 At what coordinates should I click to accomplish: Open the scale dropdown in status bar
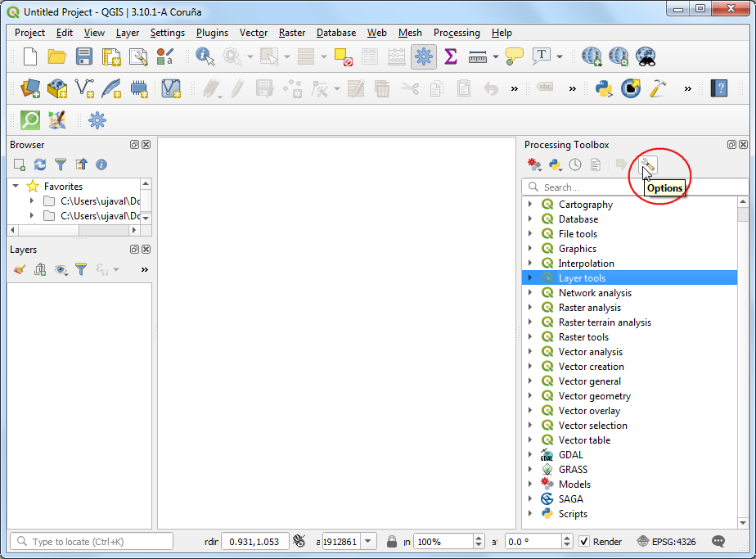click(x=368, y=541)
